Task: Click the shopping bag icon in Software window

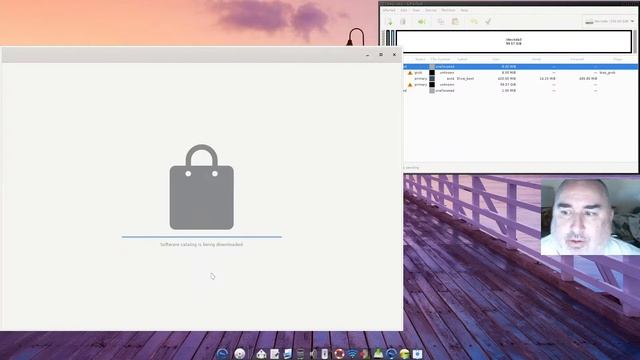Action: coord(202,187)
